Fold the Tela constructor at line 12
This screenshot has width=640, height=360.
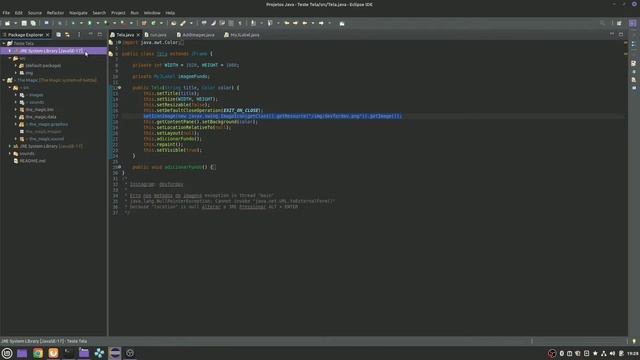tap(120, 87)
